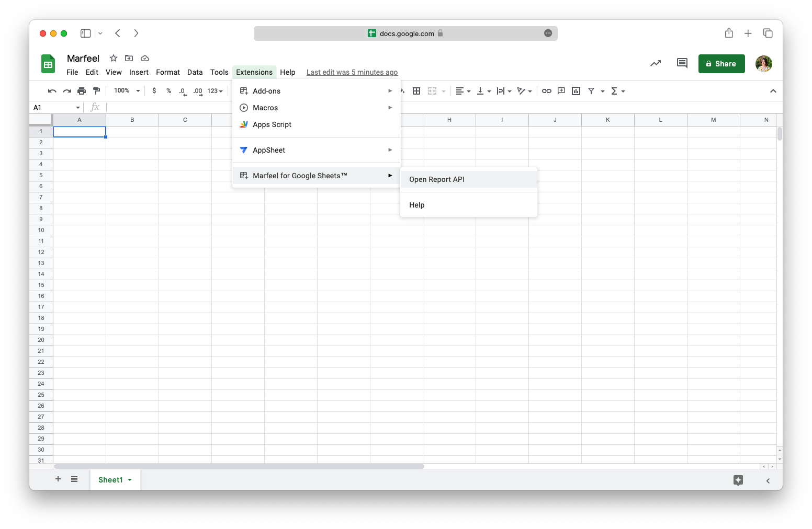
Task: Click the Redo icon
Action: (x=67, y=90)
